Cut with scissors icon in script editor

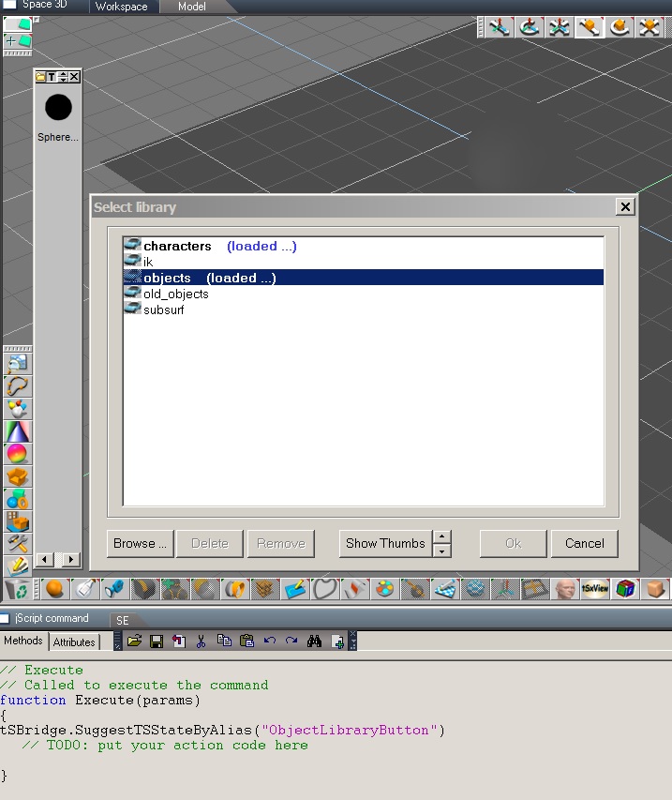(201, 641)
